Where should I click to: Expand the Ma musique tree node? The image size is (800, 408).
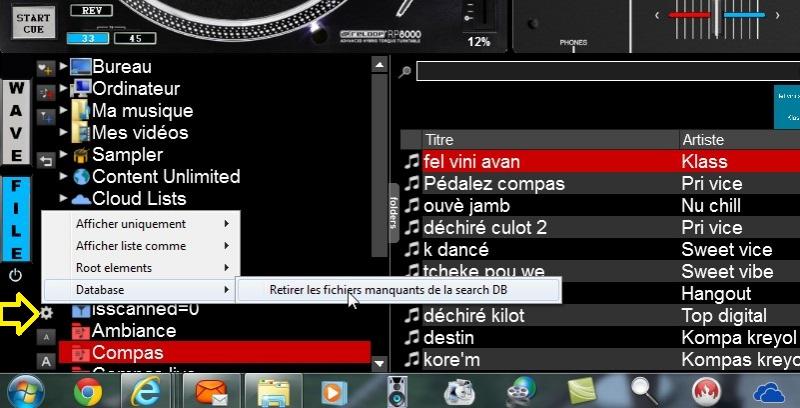[x=63, y=110]
